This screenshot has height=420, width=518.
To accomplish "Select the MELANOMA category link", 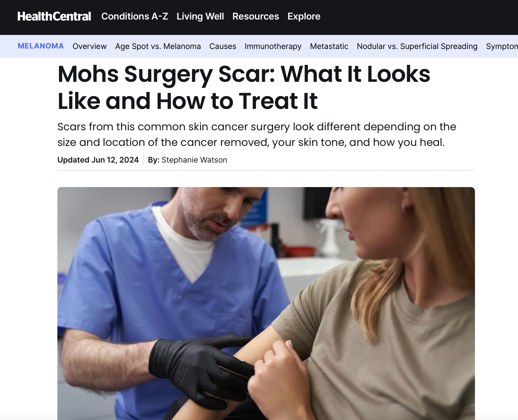I will click(41, 46).
